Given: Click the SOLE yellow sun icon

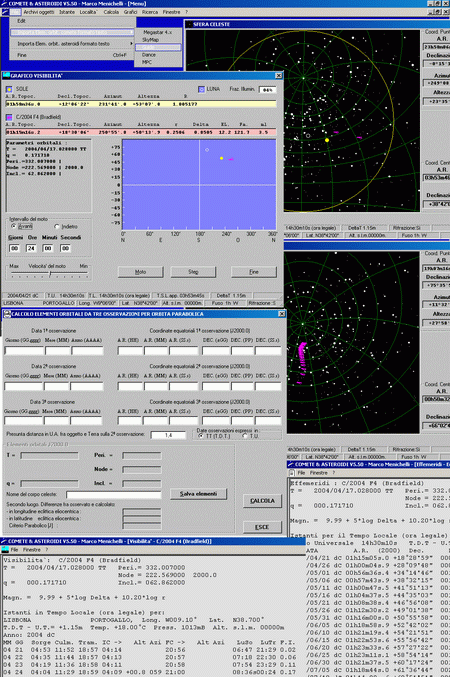Looking at the screenshot, I should [x=9, y=89].
